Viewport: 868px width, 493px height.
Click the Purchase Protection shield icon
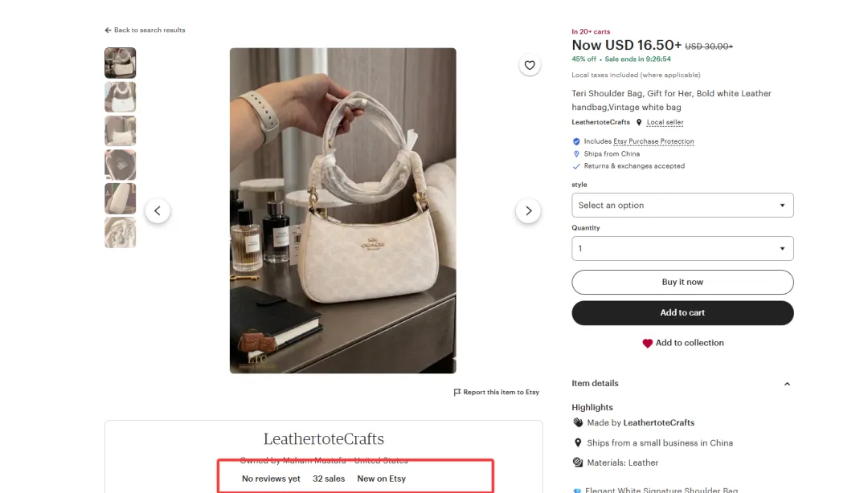point(576,141)
